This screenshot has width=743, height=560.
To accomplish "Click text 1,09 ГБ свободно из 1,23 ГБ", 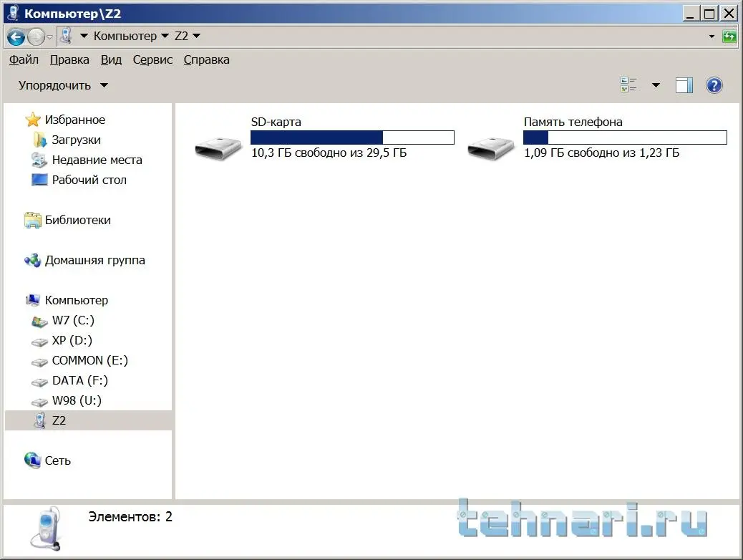I will point(601,153).
